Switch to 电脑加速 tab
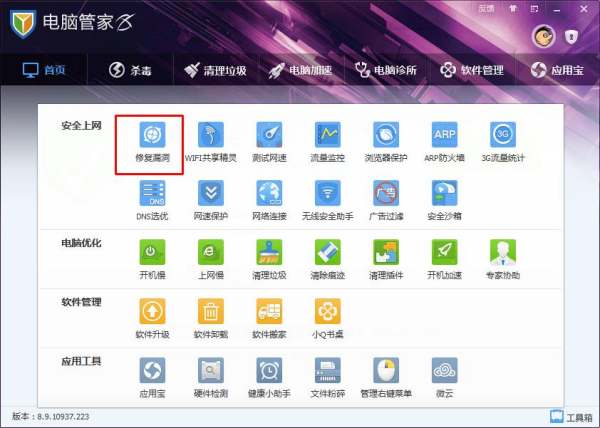Viewport: 600px width, 428px height. tap(300, 70)
